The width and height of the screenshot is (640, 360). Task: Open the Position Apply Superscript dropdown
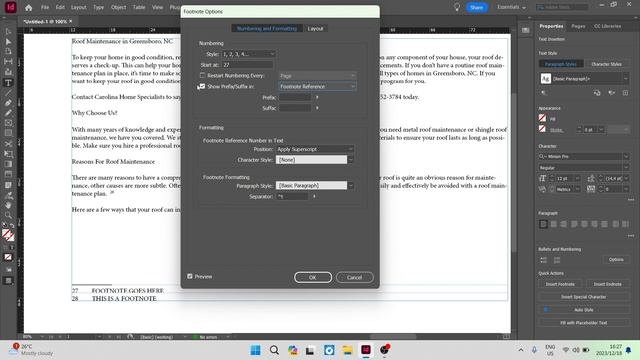[x=315, y=149]
